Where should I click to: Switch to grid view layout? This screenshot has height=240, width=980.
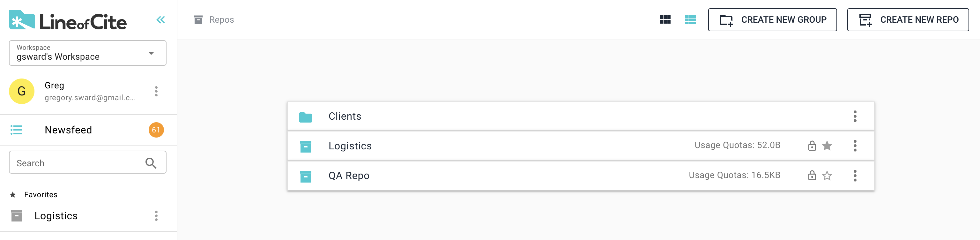[x=664, y=20]
